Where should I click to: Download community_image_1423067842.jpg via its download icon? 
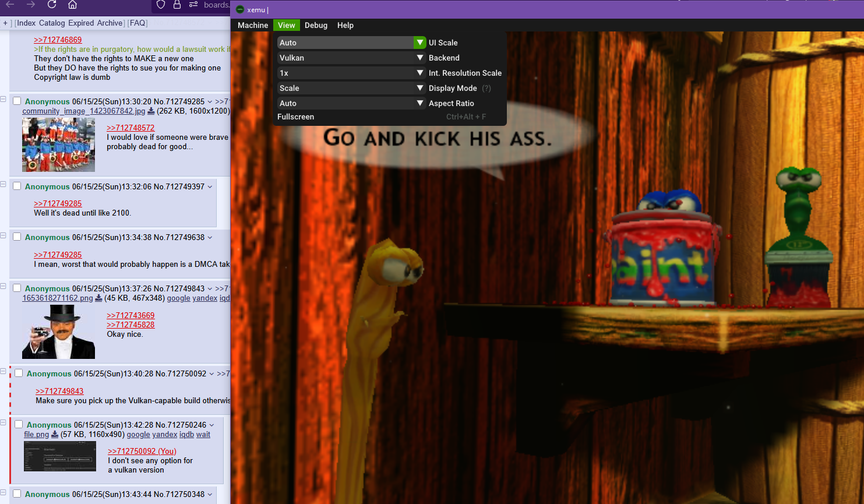pyautogui.click(x=151, y=111)
